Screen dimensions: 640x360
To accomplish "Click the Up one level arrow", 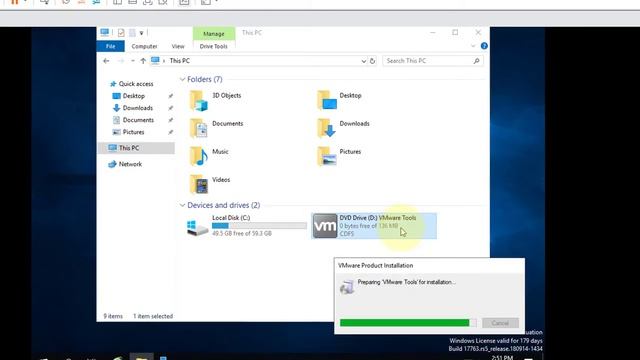I will pos(143,61).
